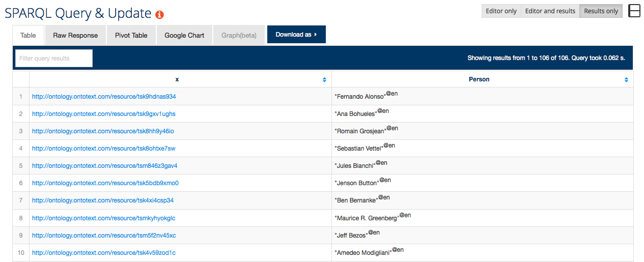Image resolution: width=644 pixels, height=262 pixels.
Task: Switch view to Editor only
Action: pos(501,11)
